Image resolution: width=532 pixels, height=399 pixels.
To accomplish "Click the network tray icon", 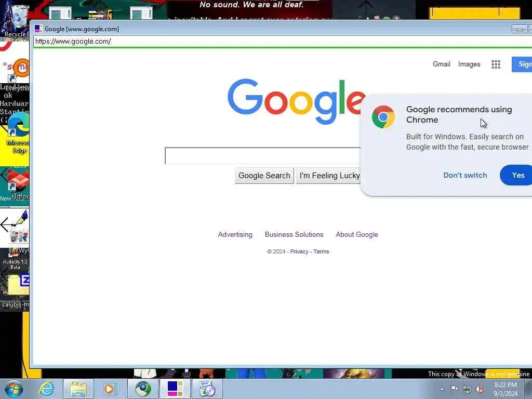I will pos(467,390).
